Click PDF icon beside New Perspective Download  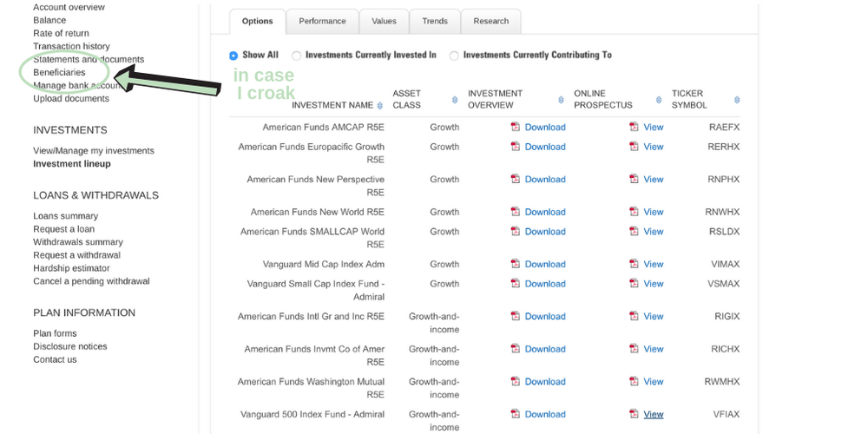(516, 179)
